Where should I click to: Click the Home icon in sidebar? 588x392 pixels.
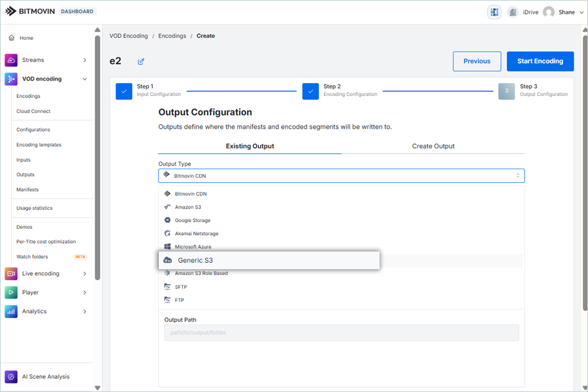click(x=11, y=38)
